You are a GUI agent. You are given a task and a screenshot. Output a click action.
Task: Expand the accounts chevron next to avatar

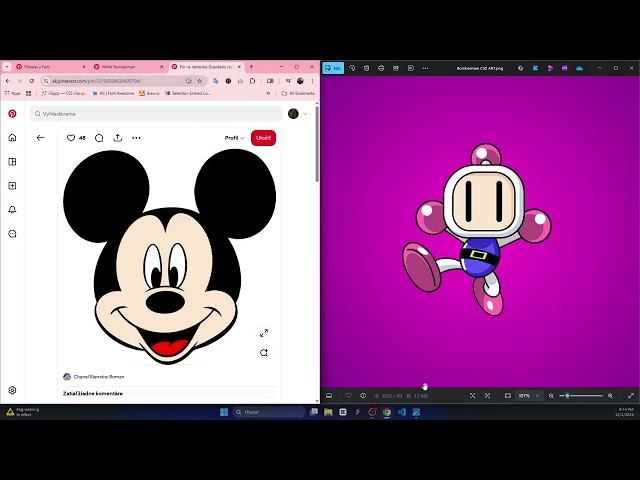305,114
